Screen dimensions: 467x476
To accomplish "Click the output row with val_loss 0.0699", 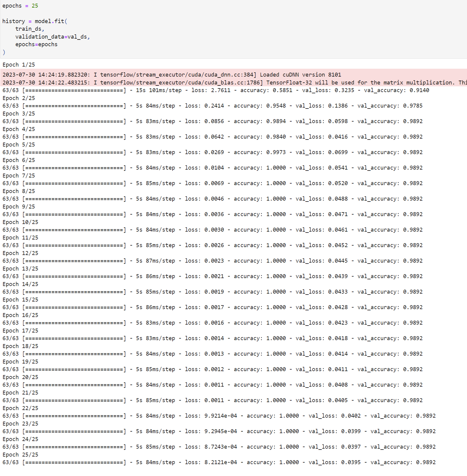I will pyautogui.click(x=212, y=152).
